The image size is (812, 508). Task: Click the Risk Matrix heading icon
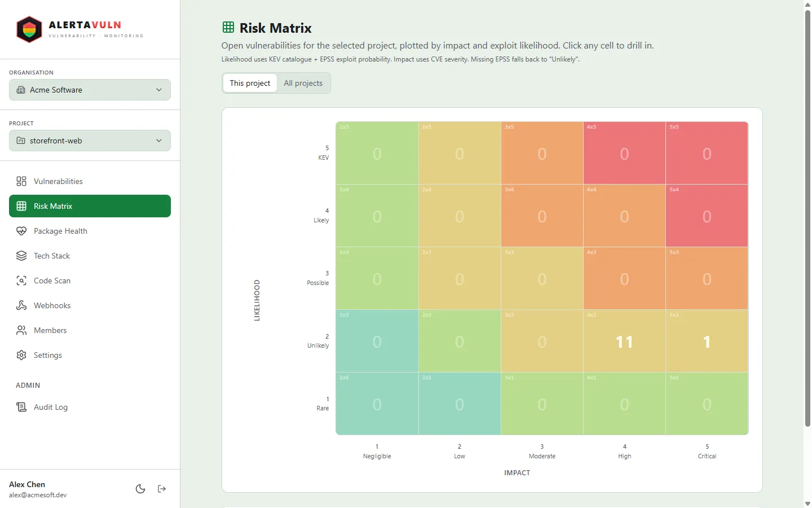(x=228, y=27)
